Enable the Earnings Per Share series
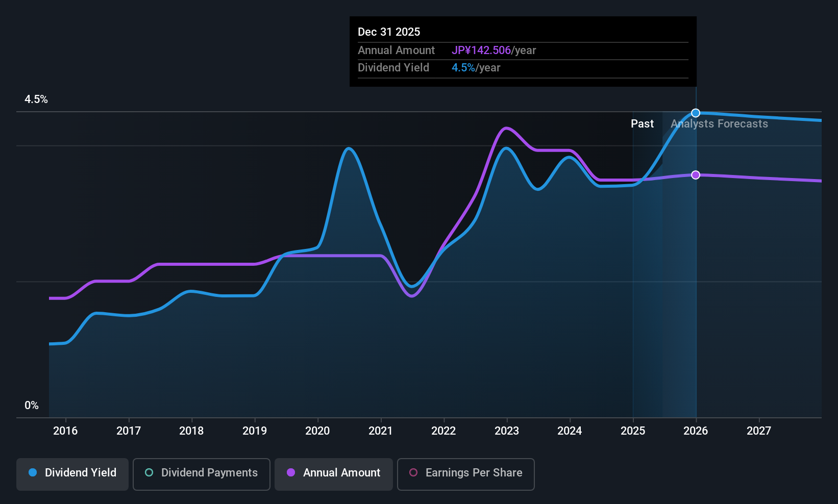The image size is (838, 504). pos(466,474)
